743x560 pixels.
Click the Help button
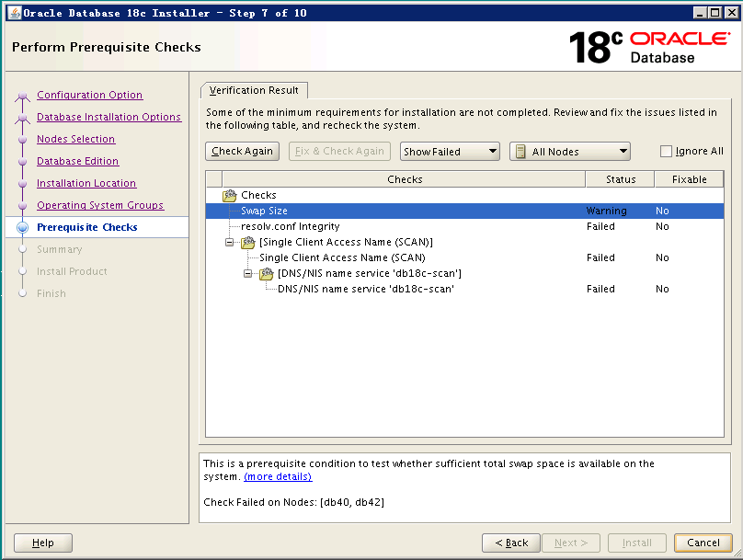point(43,543)
